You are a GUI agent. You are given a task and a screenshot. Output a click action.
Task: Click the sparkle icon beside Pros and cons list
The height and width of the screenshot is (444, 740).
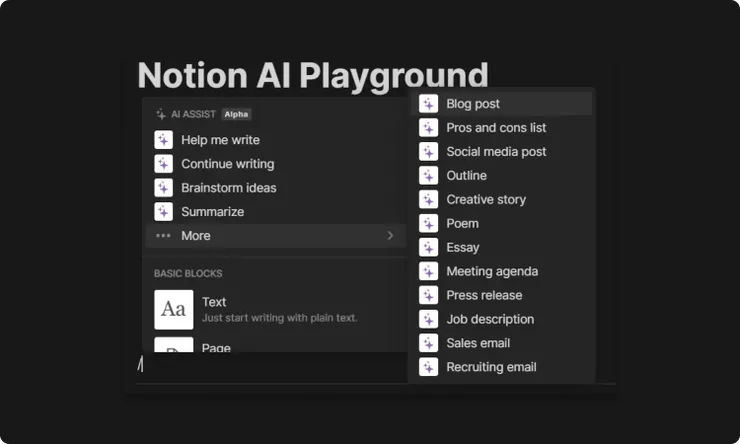click(x=429, y=128)
